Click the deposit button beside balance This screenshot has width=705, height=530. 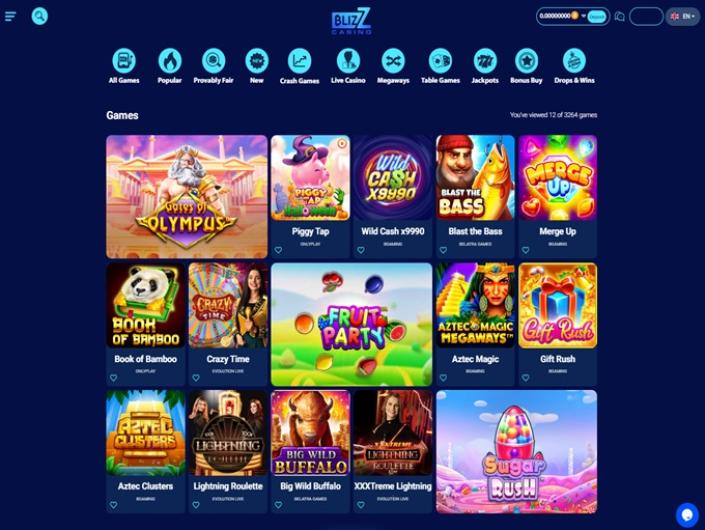click(x=596, y=17)
